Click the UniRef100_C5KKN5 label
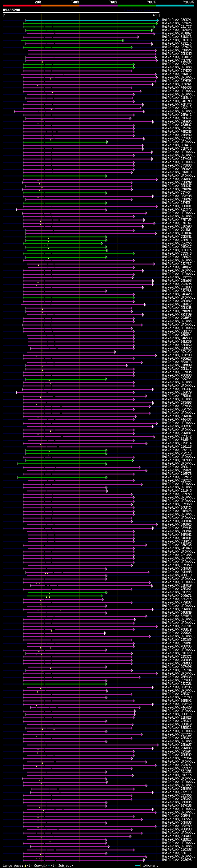Image resolution: width=197 pixels, height=868 pixels. pyautogui.click(x=177, y=54)
